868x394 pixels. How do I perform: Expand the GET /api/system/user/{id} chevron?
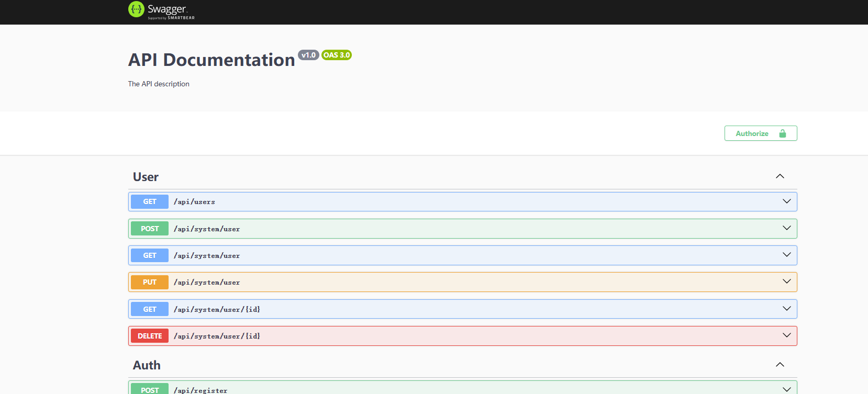[786, 309]
